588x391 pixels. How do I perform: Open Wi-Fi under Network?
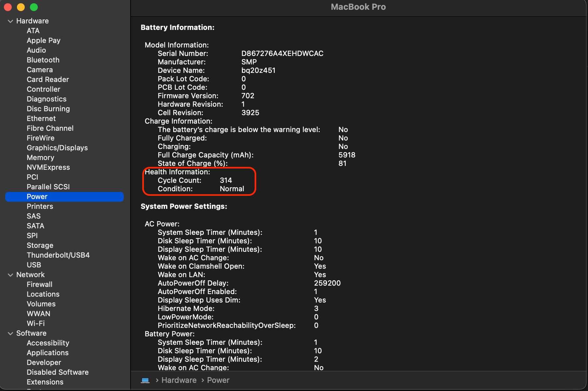tap(36, 324)
